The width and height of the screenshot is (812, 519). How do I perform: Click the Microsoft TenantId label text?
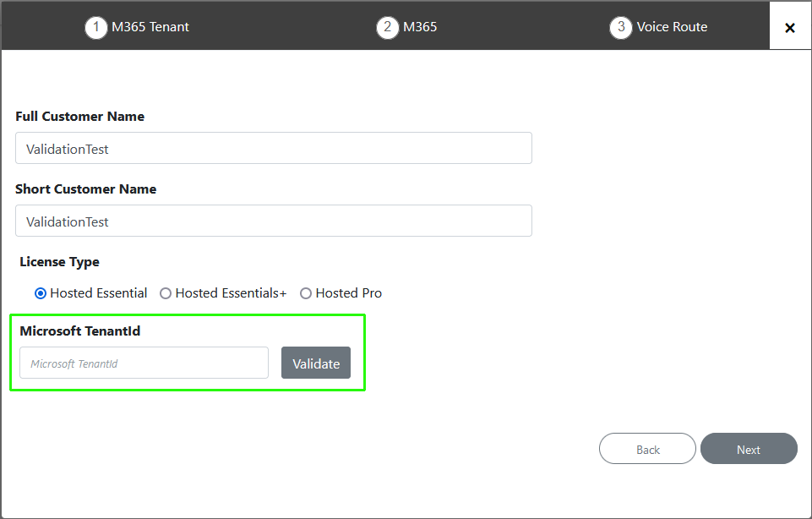tap(79, 331)
